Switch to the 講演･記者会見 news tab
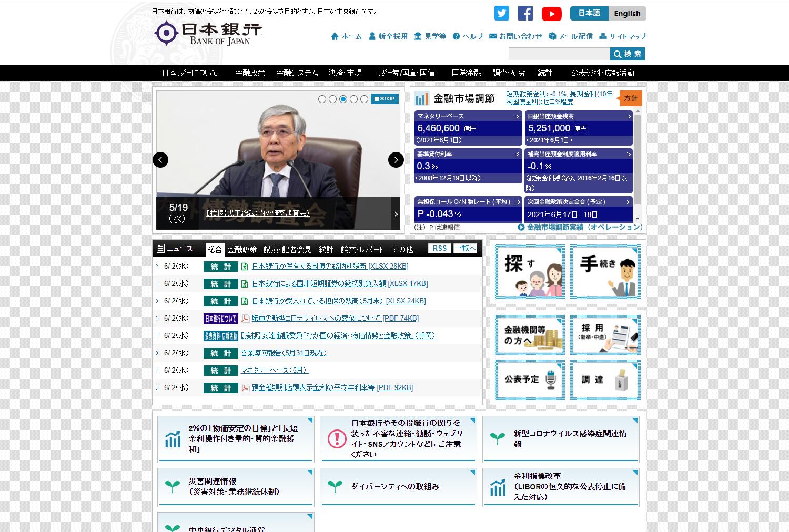 tap(287, 249)
